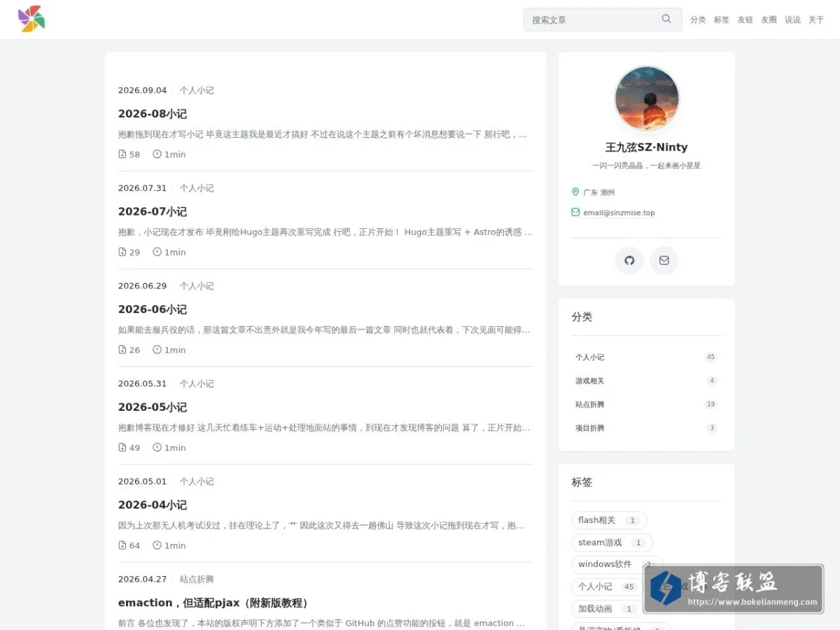Click the profile avatar image
This screenshot has height=630, width=840.
[x=647, y=99]
